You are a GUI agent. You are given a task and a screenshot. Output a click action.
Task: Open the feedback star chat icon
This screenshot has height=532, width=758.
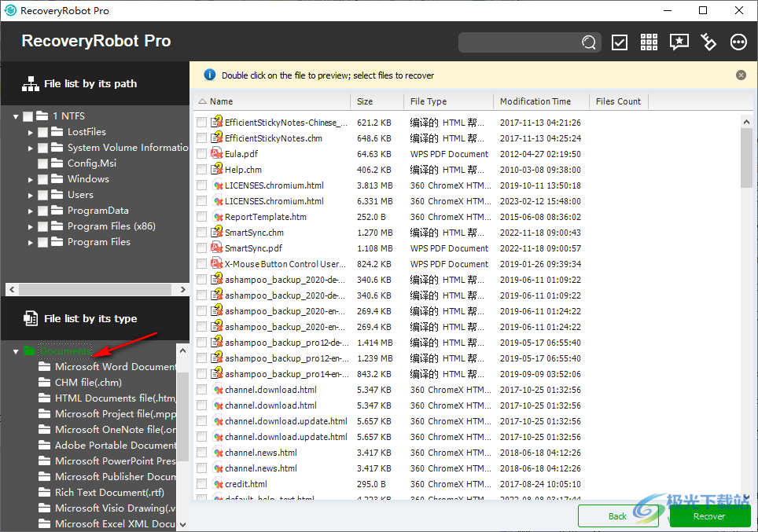(679, 42)
